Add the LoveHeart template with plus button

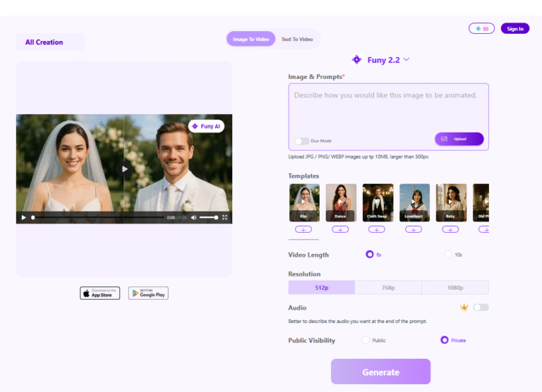tap(414, 229)
